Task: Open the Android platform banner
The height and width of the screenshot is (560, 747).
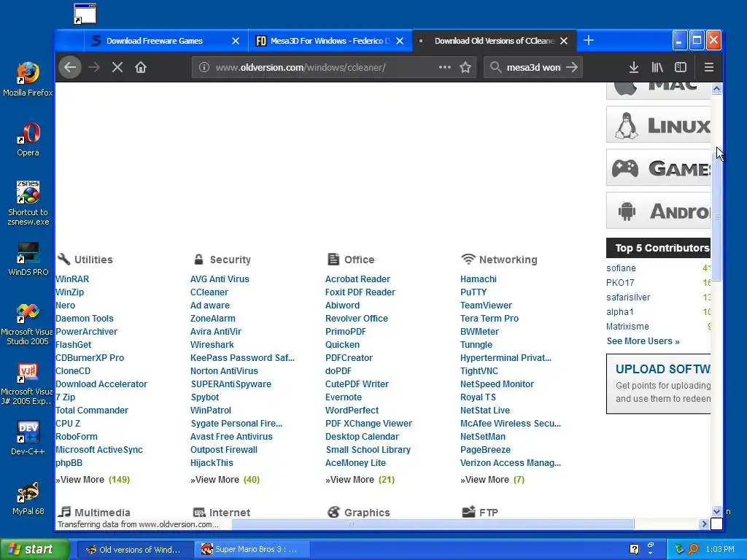Action: tap(659, 211)
